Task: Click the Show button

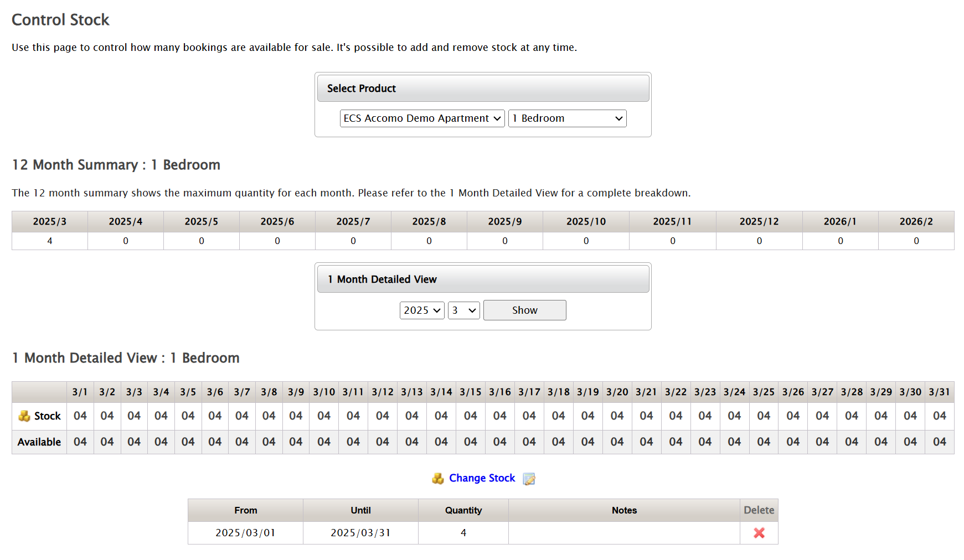Action: pyautogui.click(x=524, y=310)
